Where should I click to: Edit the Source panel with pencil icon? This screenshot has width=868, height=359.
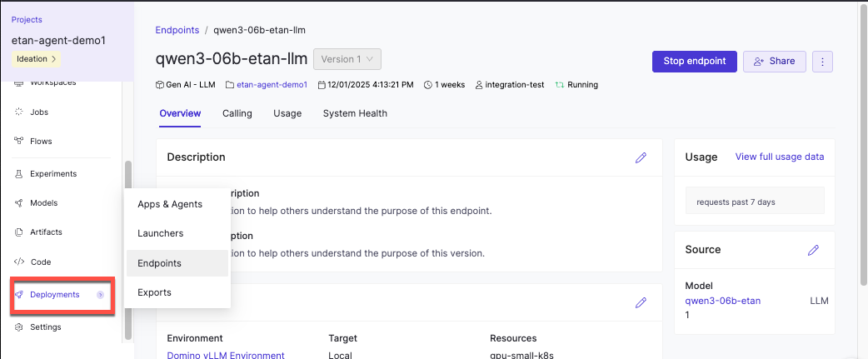(x=813, y=250)
